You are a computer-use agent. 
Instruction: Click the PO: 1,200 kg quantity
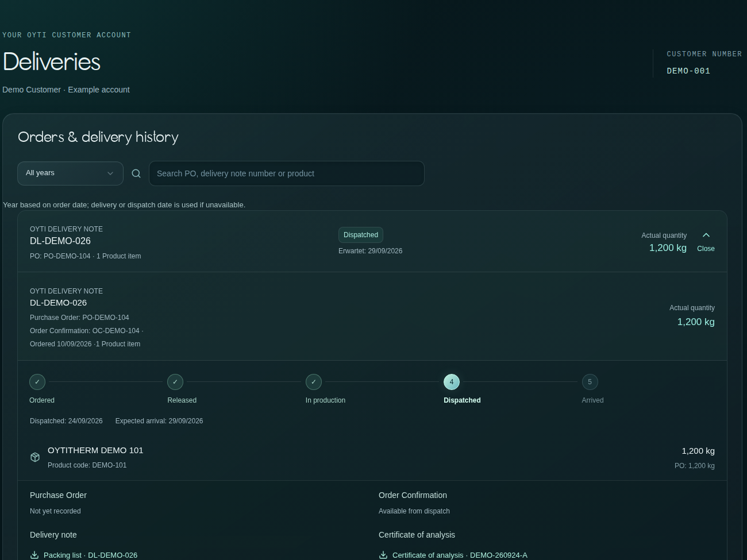click(695, 466)
